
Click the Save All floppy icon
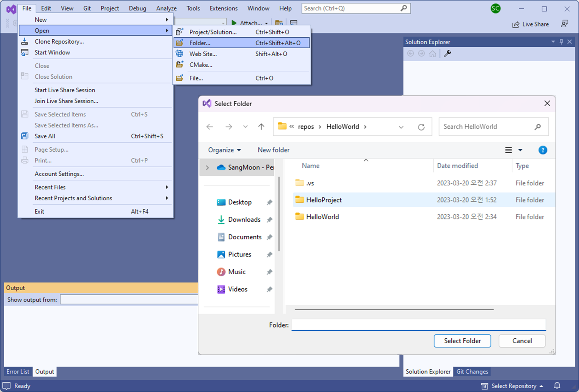click(25, 136)
